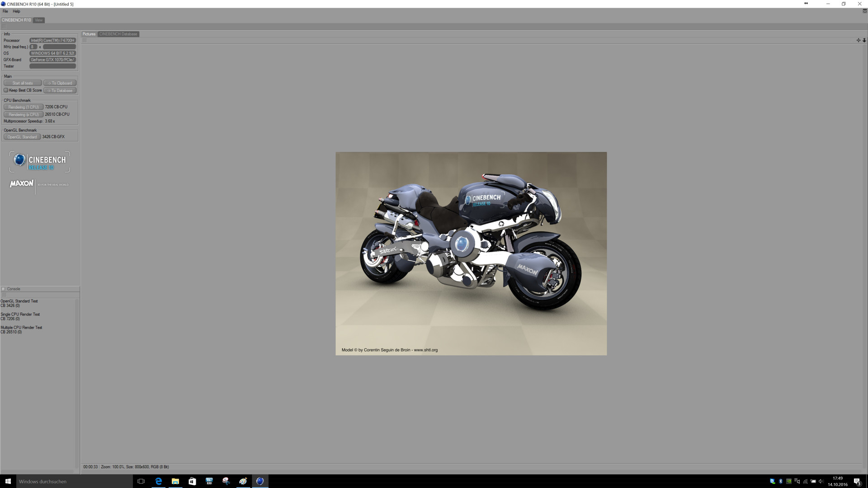Click console line Multiple CPU Render Test
This screenshot has width=868, height=488.
[21, 328]
